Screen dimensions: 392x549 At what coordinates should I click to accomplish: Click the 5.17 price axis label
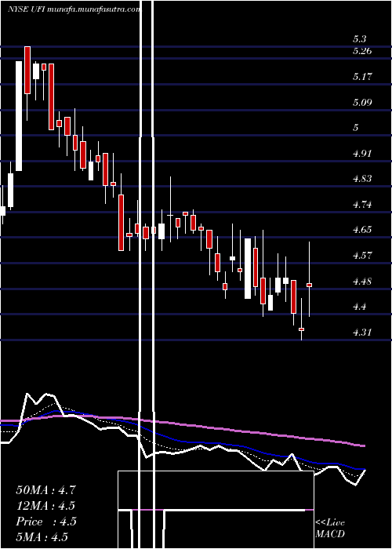[x=362, y=77]
